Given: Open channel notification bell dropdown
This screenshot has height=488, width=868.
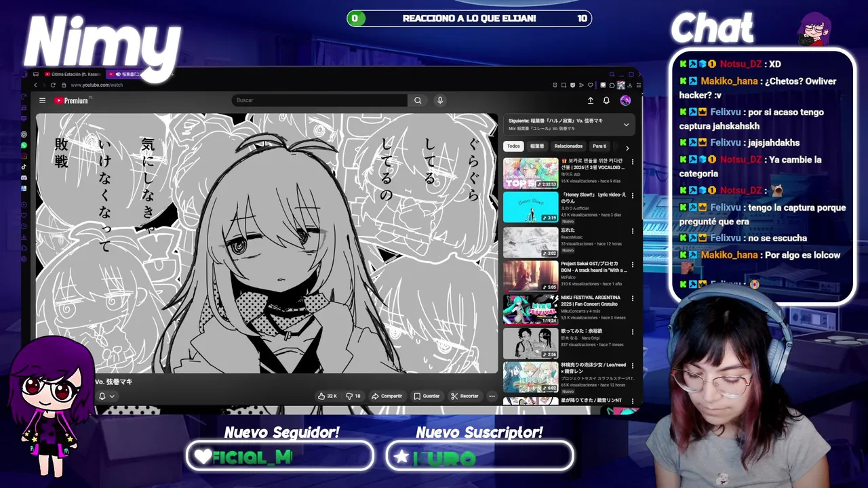Looking at the screenshot, I should point(106,396).
